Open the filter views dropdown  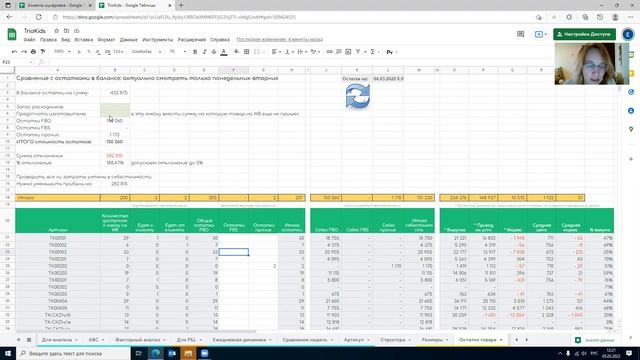point(360,52)
